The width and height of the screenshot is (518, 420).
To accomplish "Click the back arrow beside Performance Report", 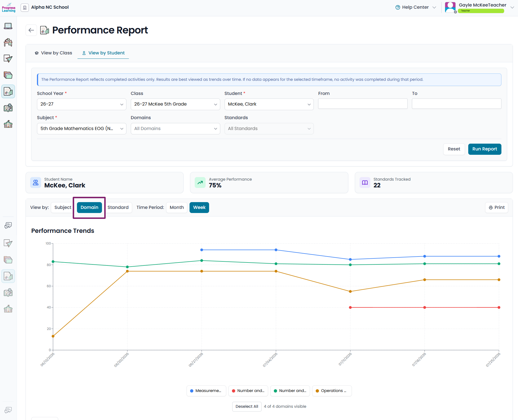I will [x=31, y=30].
